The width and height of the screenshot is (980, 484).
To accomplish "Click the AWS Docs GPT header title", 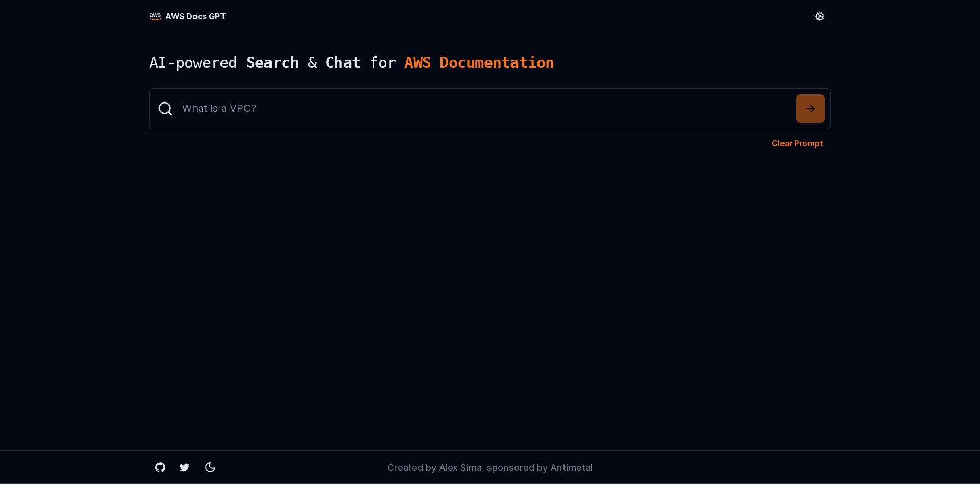I will coord(195,16).
